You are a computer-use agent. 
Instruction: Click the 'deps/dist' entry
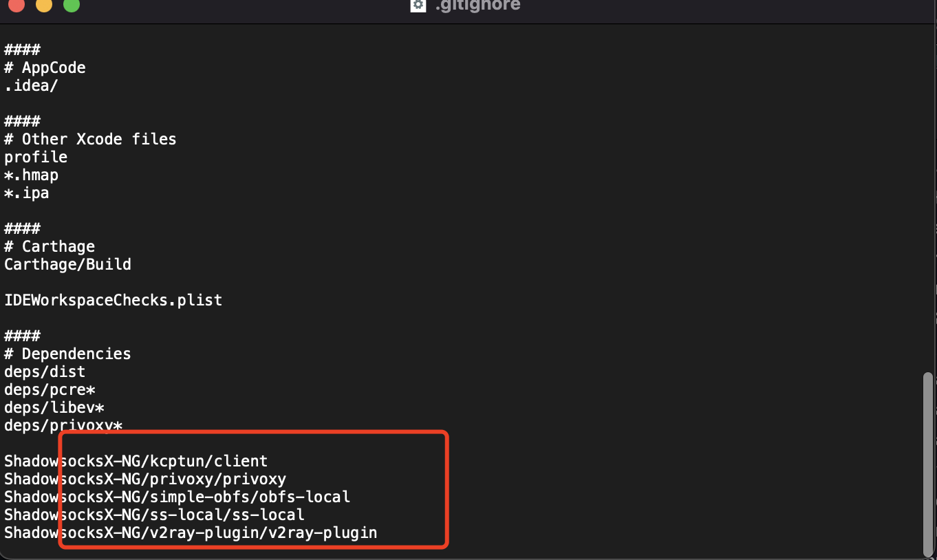click(44, 371)
